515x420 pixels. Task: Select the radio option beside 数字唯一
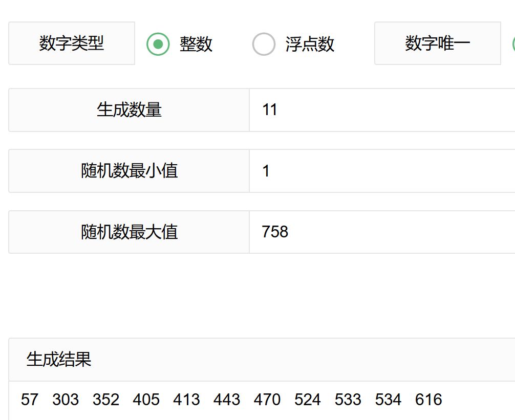513,44
